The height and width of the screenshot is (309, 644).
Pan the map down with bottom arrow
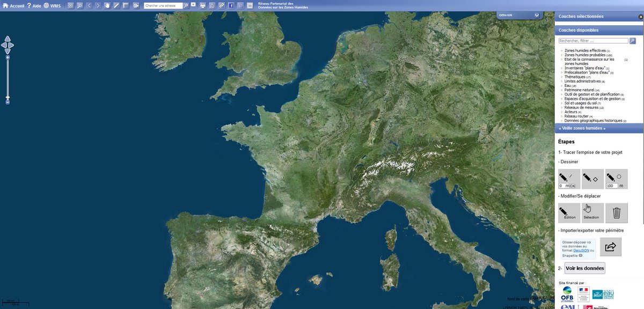7,51
